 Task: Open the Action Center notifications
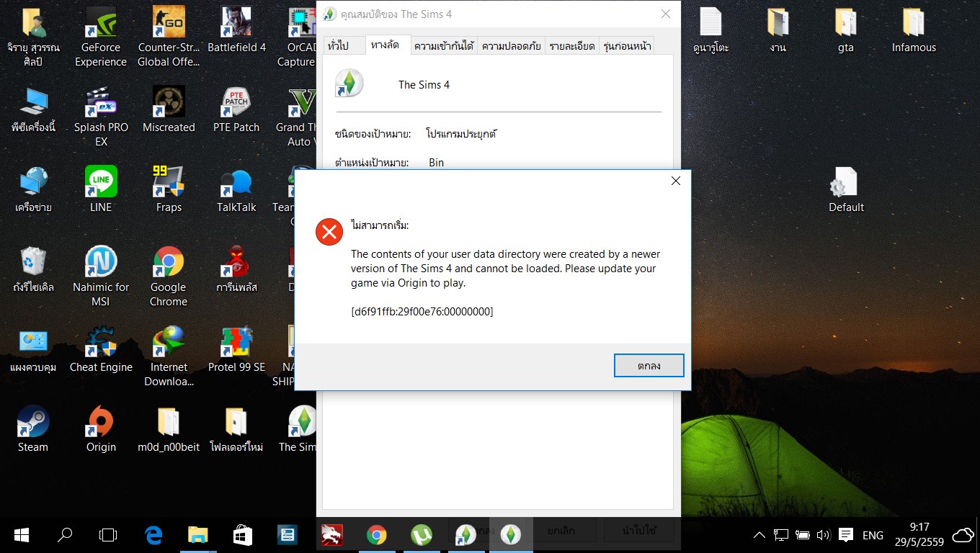[x=846, y=535]
